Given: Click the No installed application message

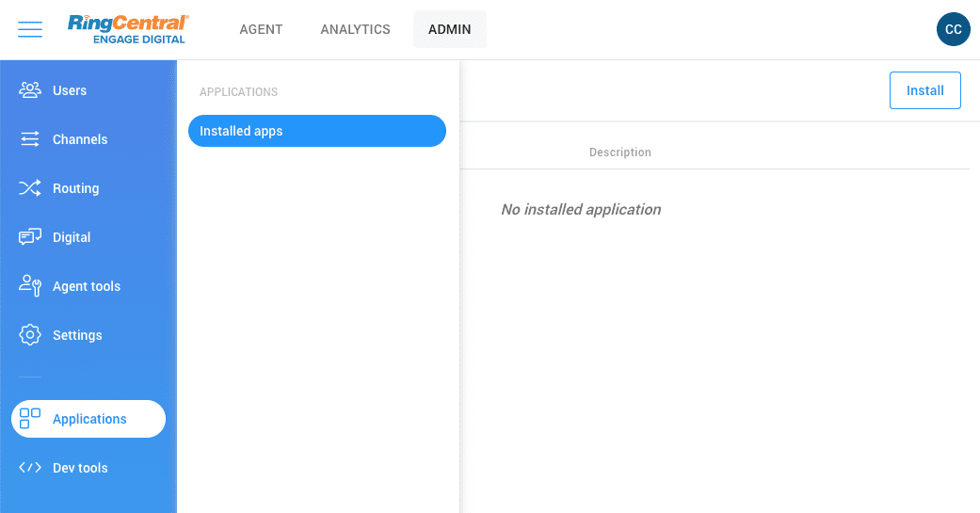Looking at the screenshot, I should [x=581, y=209].
